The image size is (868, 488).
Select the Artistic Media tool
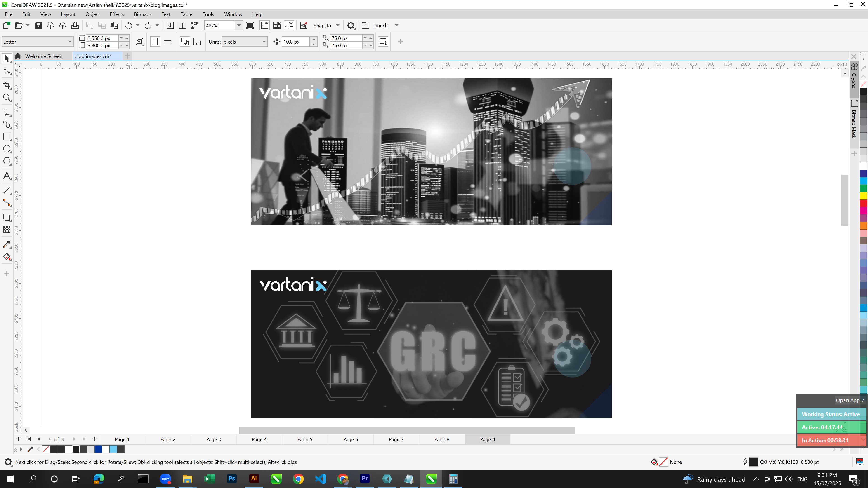click(7, 125)
